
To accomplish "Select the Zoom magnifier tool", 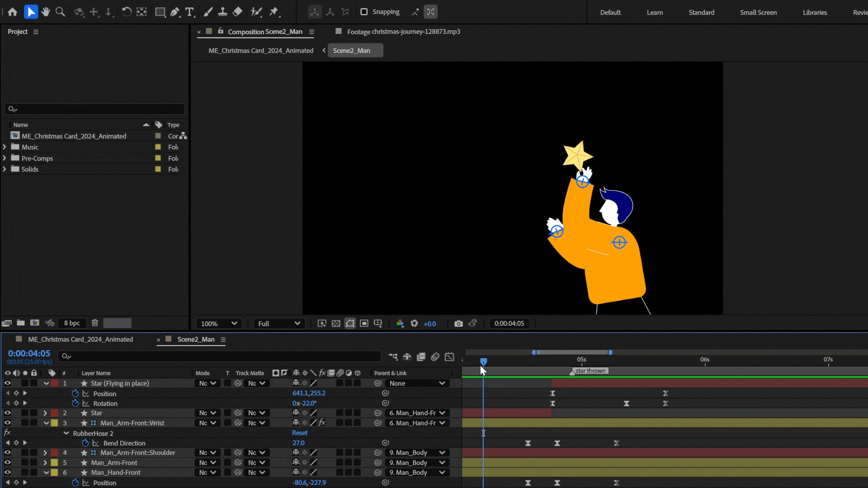I will [60, 12].
